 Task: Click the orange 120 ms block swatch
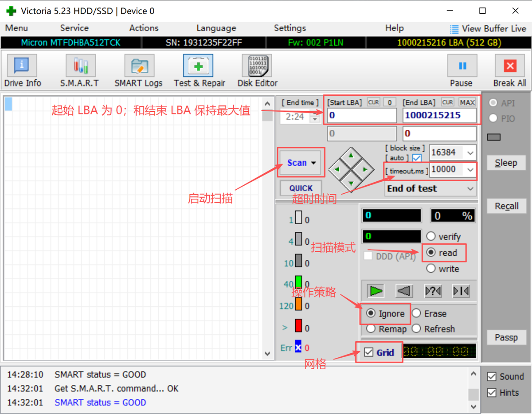tap(298, 304)
